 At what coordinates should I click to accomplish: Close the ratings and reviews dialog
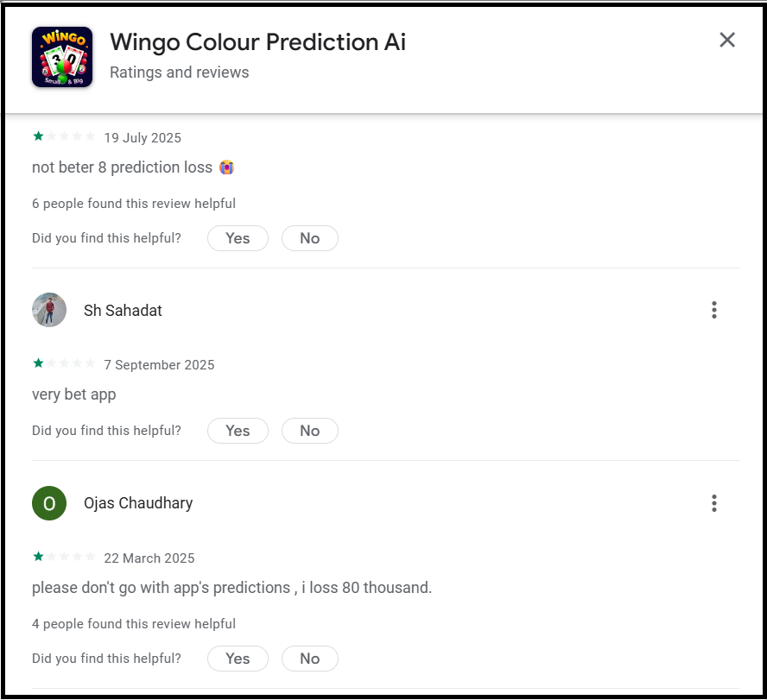727,40
